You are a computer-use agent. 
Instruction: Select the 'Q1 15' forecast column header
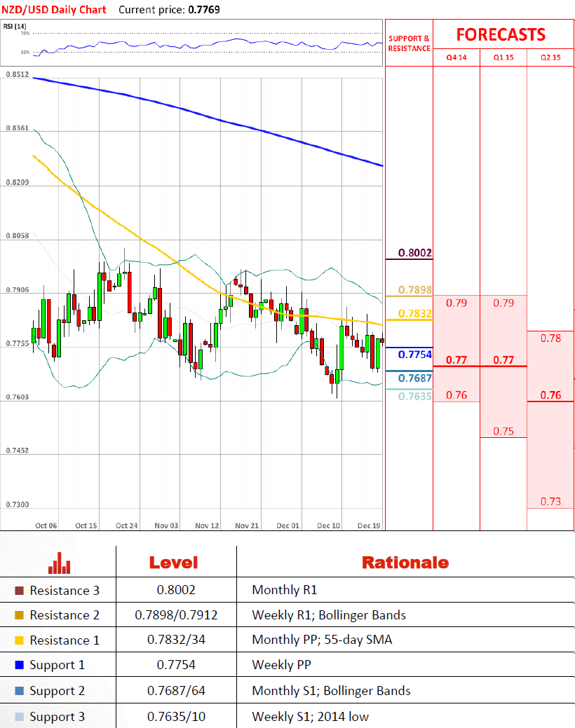503,57
